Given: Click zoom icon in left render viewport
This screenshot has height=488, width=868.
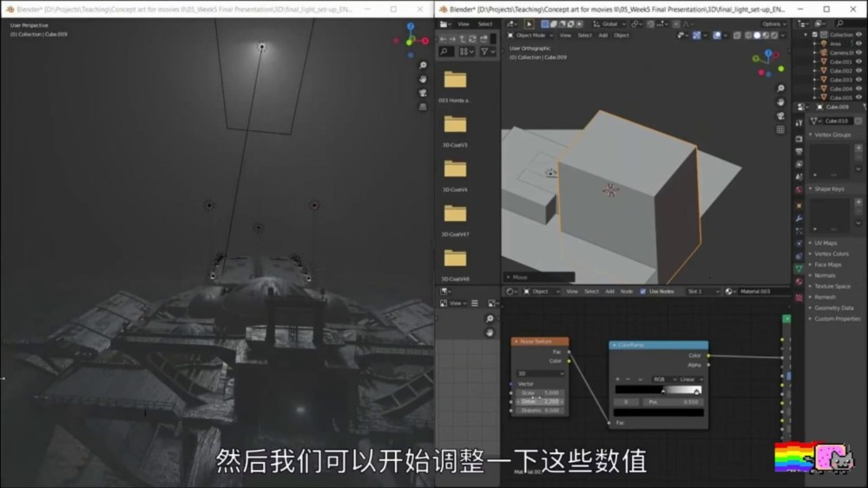Looking at the screenshot, I should pyautogui.click(x=423, y=65).
